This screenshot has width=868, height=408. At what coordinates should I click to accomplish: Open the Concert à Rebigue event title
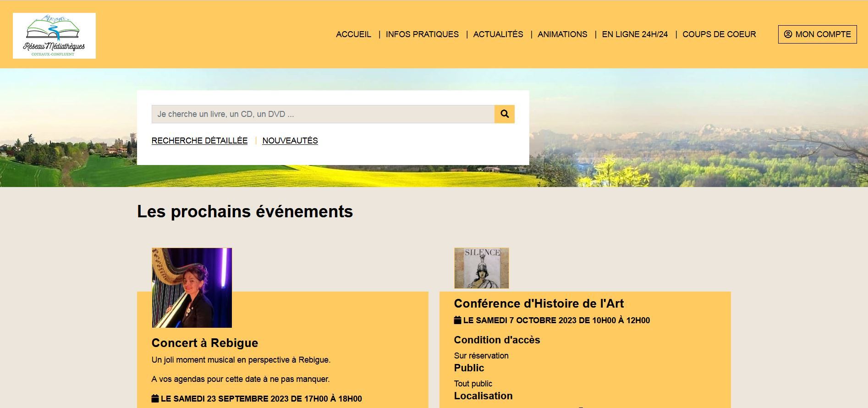tap(205, 343)
